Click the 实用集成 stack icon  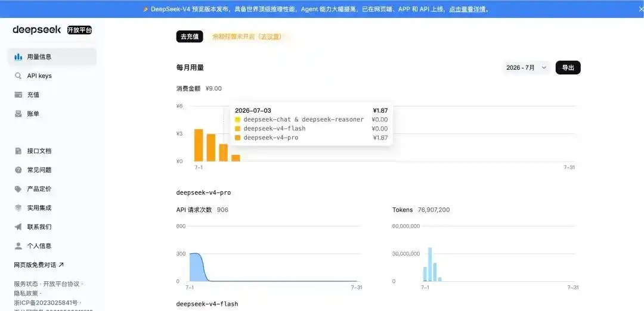18,208
